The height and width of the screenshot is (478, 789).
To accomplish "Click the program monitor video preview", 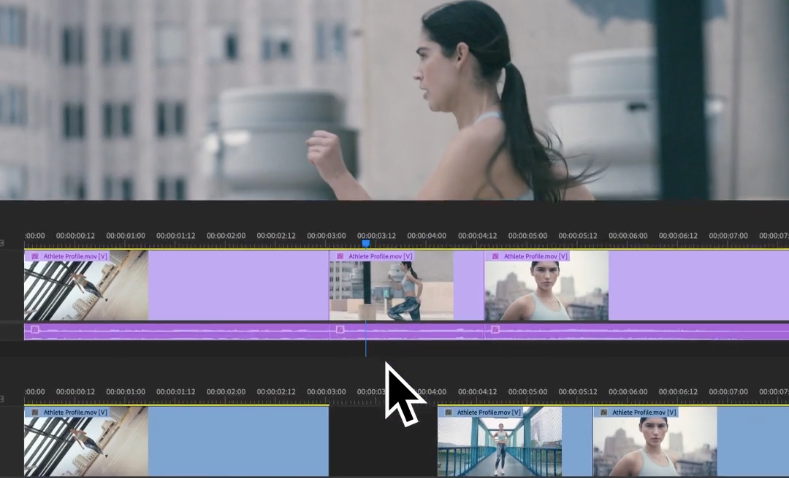I will click(x=394, y=100).
